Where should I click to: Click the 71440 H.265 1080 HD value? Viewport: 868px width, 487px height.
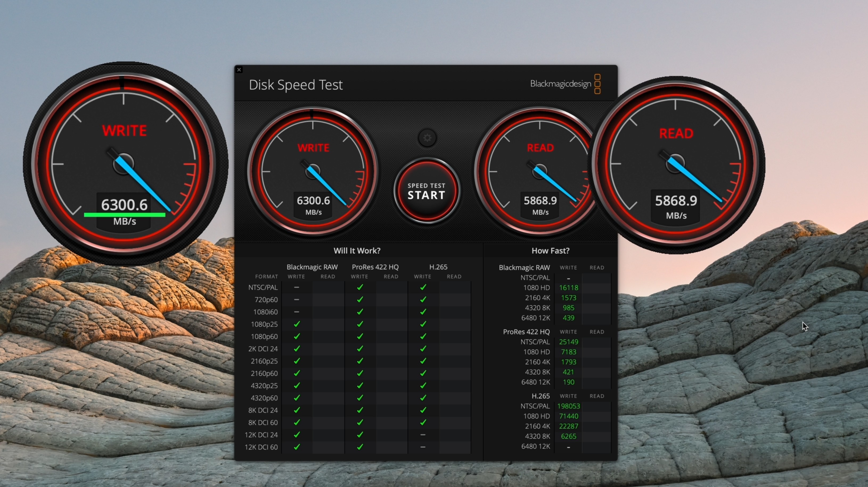point(568,416)
